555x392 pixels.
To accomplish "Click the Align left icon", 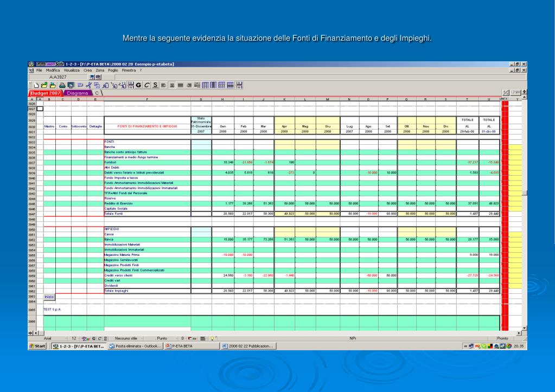I will point(163,85).
